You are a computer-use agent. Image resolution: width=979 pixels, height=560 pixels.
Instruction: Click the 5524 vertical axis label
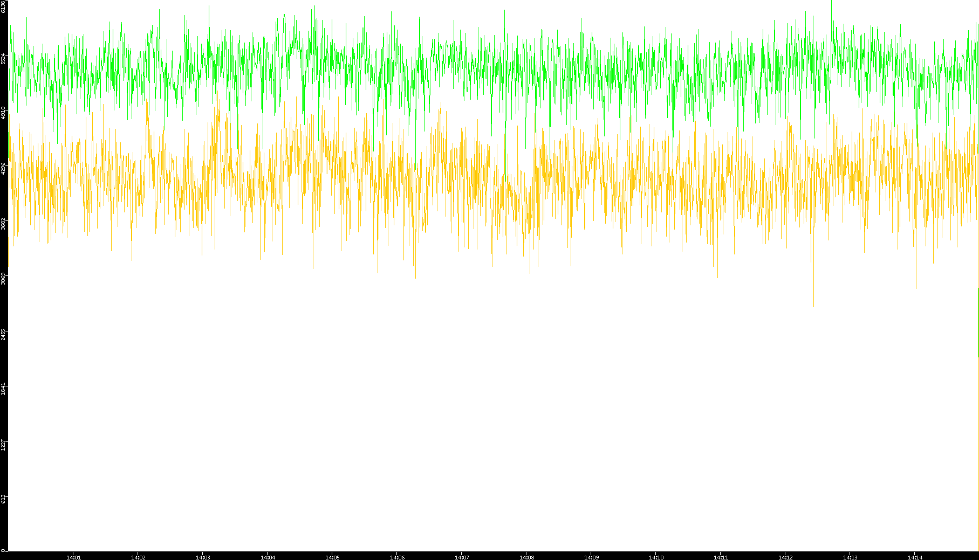click(3, 59)
